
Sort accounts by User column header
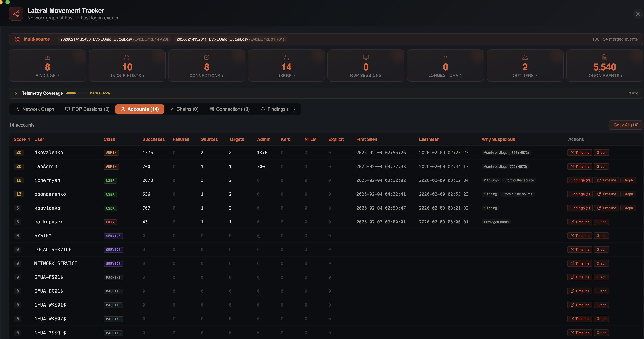[39, 139]
